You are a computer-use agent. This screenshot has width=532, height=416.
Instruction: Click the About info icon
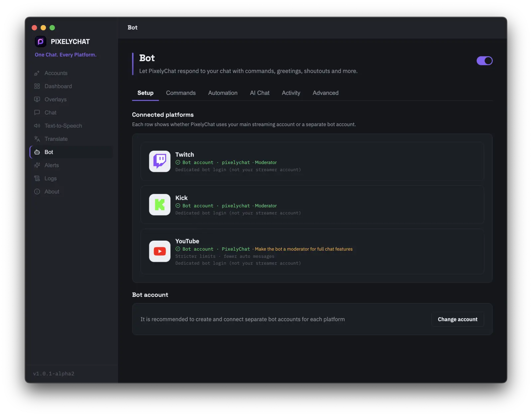37,192
